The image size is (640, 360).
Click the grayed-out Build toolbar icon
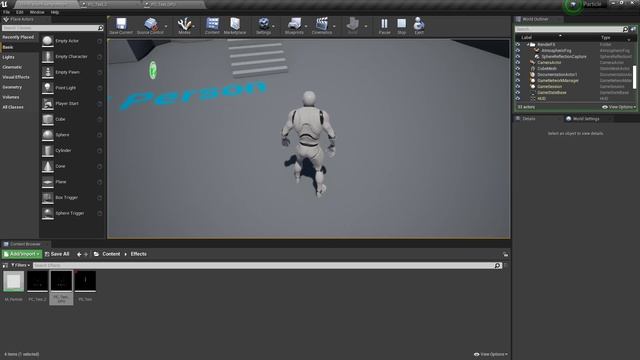pyautogui.click(x=353, y=24)
